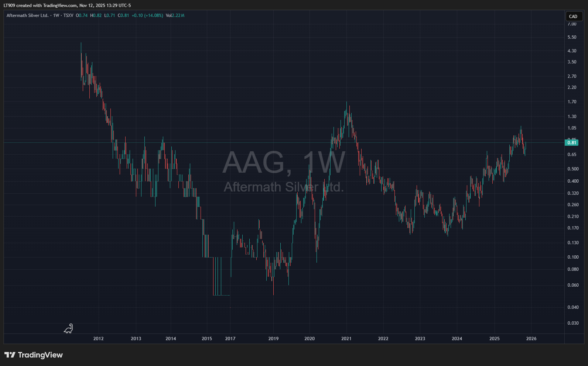
Task: Click the 0.030 price scale label
Action: tap(573, 323)
